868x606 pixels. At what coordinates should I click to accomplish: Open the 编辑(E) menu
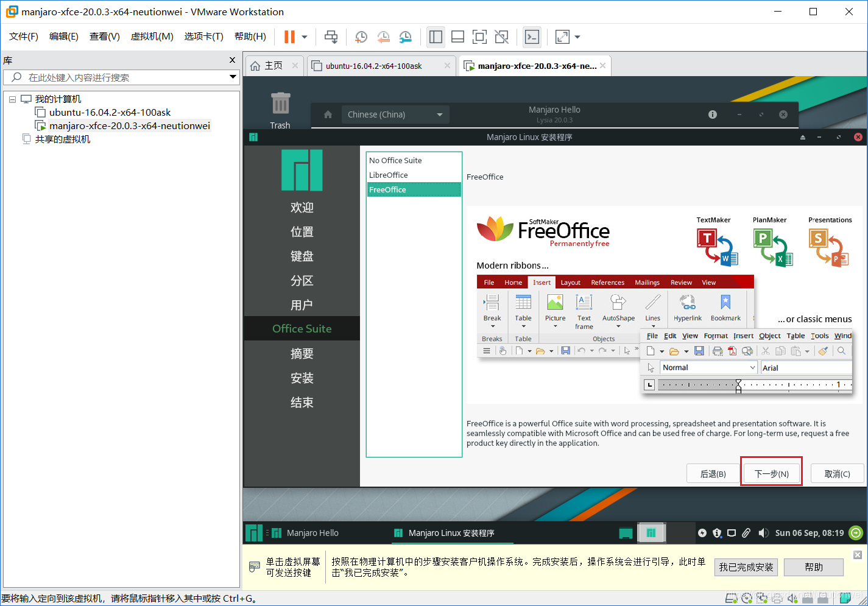point(64,37)
